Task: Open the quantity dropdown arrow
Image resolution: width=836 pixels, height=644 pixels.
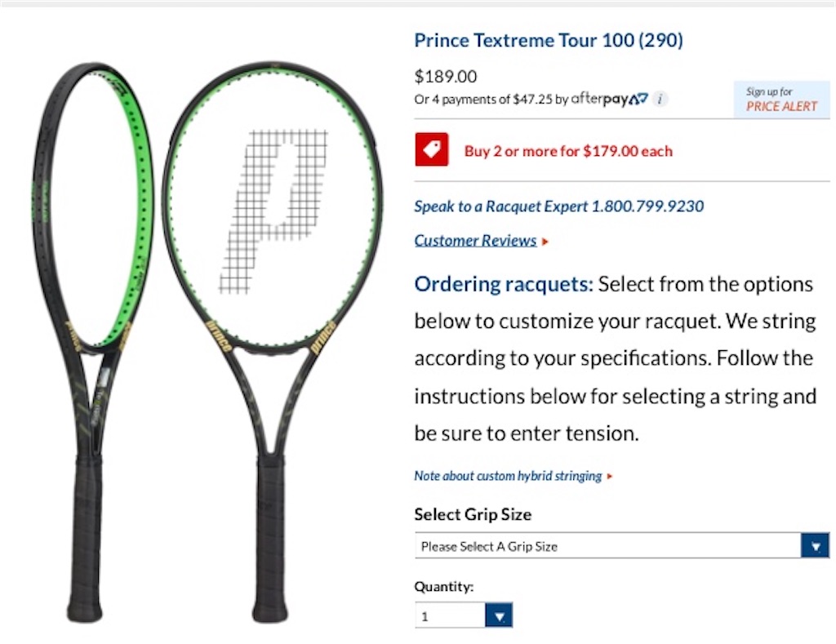Action: (499, 615)
